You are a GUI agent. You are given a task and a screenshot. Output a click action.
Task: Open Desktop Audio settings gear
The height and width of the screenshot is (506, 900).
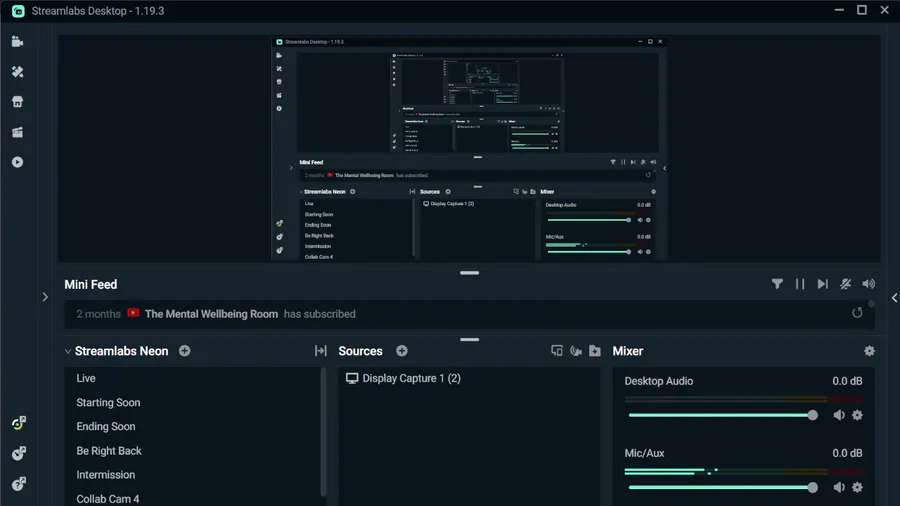click(858, 415)
